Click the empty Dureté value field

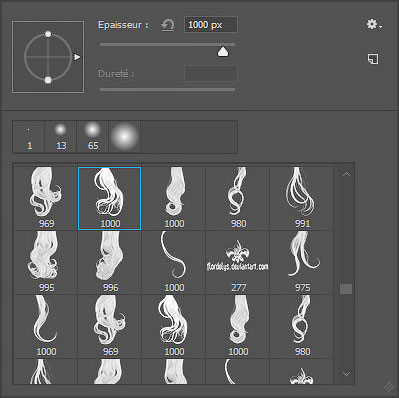coord(211,74)
